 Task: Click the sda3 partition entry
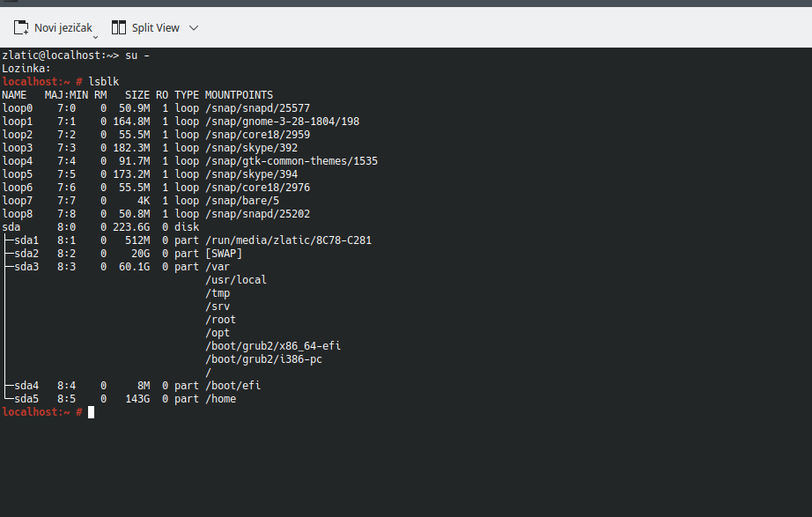coord(26,266)
